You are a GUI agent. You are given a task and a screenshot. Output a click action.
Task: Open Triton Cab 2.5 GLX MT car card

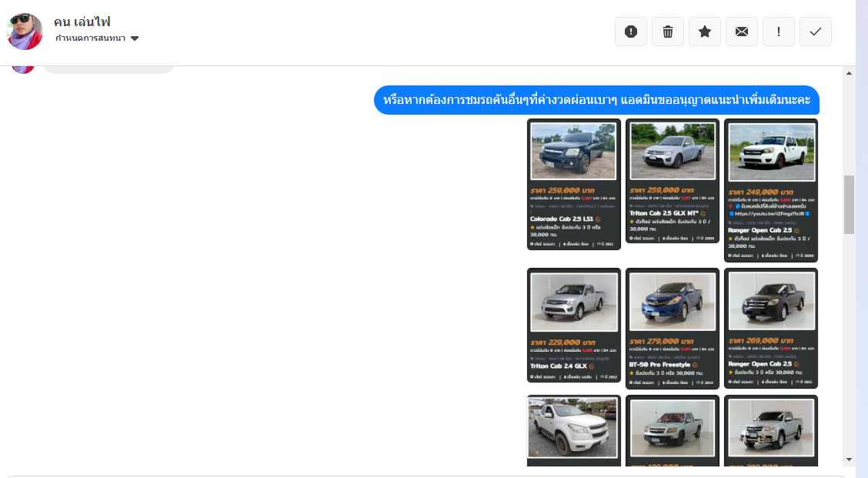672,181
